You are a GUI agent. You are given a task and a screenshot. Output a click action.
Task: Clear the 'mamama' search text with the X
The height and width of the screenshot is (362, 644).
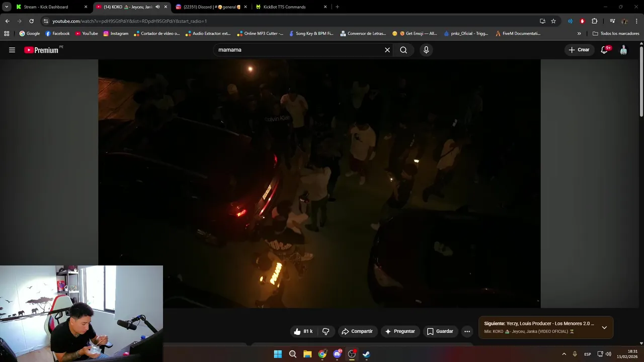click(387, 50)
